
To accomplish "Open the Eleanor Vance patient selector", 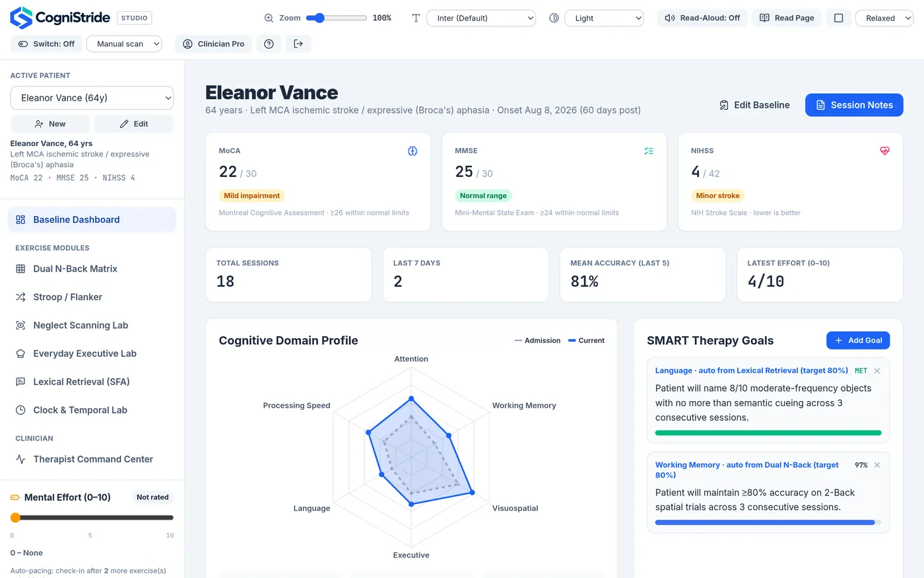I will pos(92,98).
